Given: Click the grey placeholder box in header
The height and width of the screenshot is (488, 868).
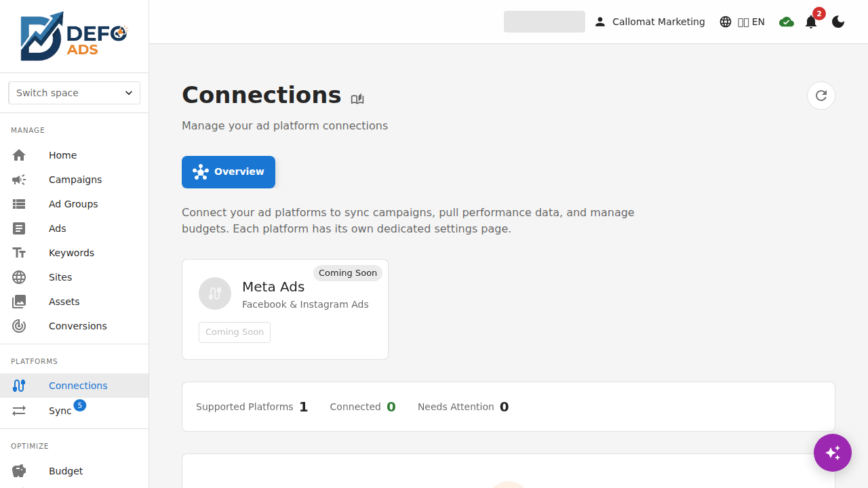Looking at the screenshot, I should (x=545, y=22).
